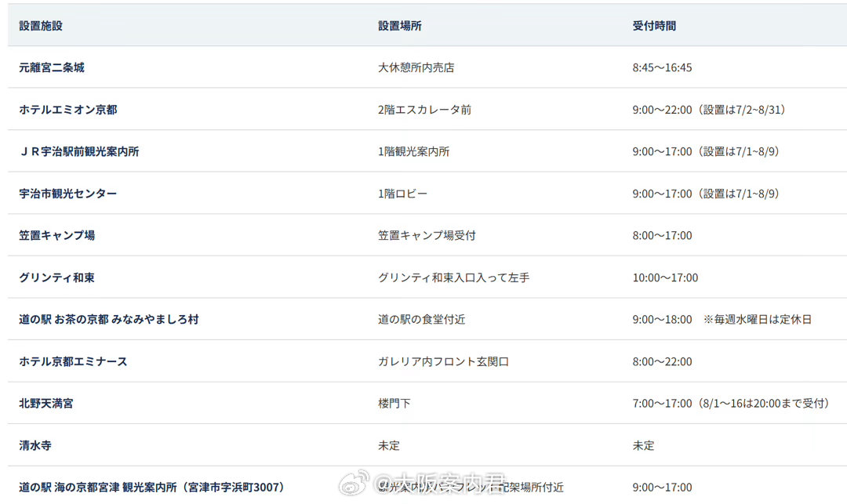Select the ホテルエミオン京都 facility name
The width and height of the screenshot is (847, 504).
68,110
